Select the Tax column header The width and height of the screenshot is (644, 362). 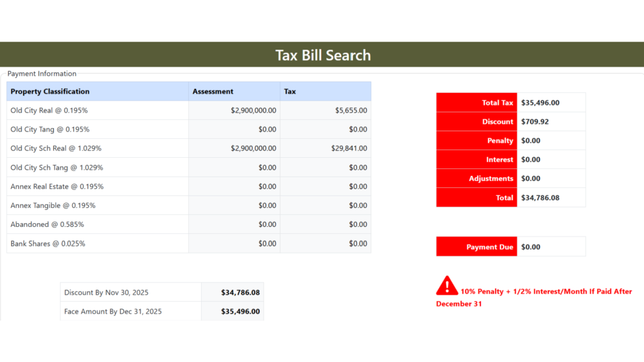tap(326, 91)
